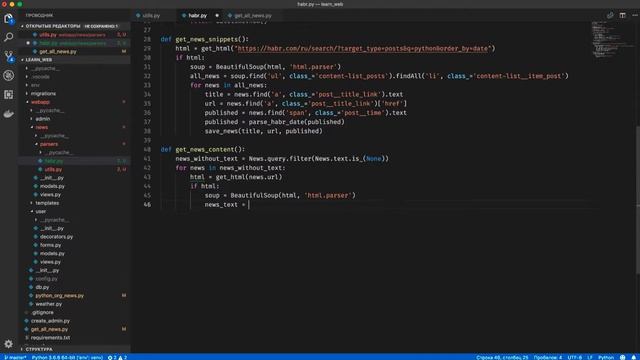Viewport: 640px width, 360px height.
Task: Collapse the news folder
Action: coord(41,127)
